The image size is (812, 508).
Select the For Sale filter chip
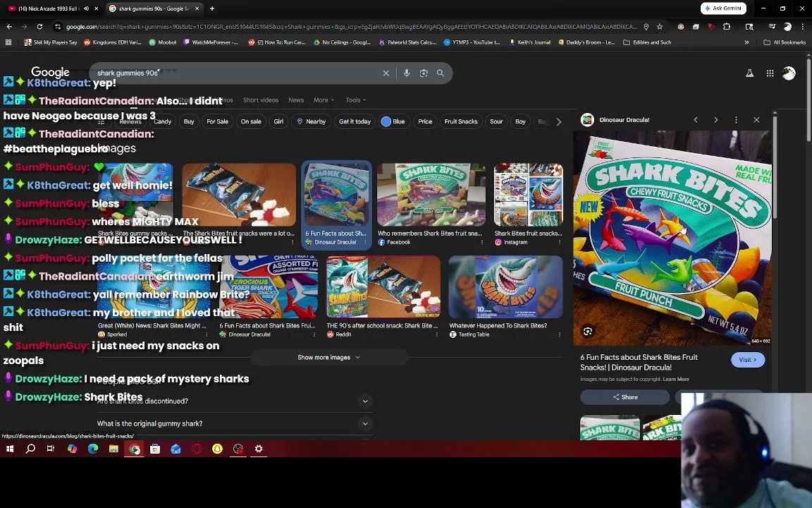click(218, 121)
